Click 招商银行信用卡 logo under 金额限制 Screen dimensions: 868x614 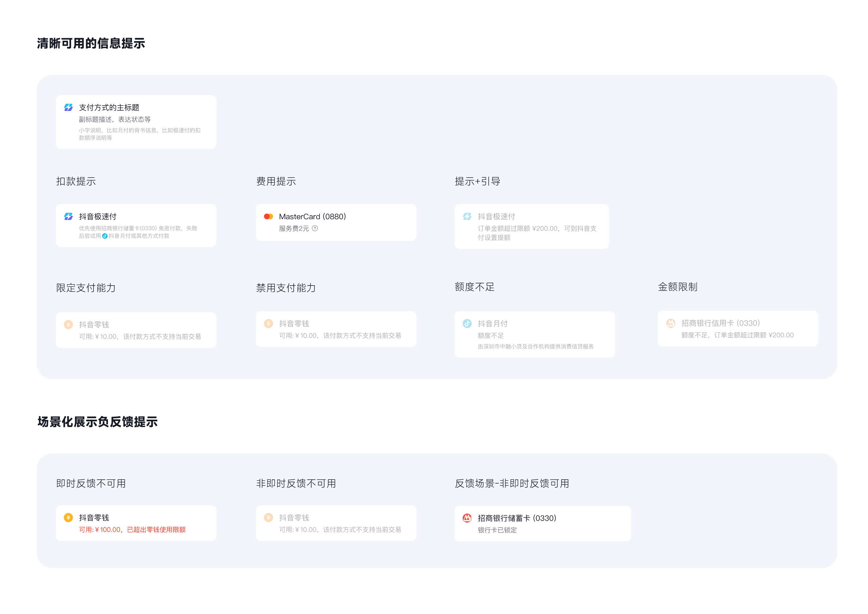tap(670, 323)
